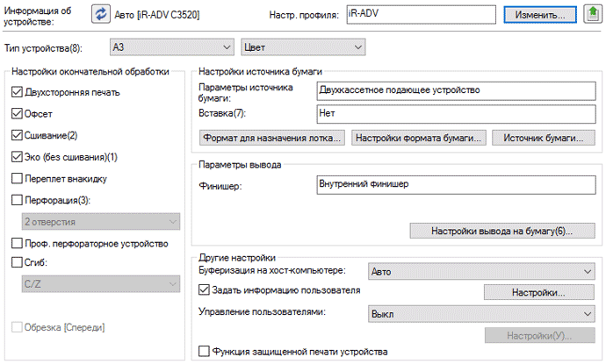This screenshot has height=364, width=606.
Task: Enable the Сгиб checkbox
Action: (x=18, y=261)
